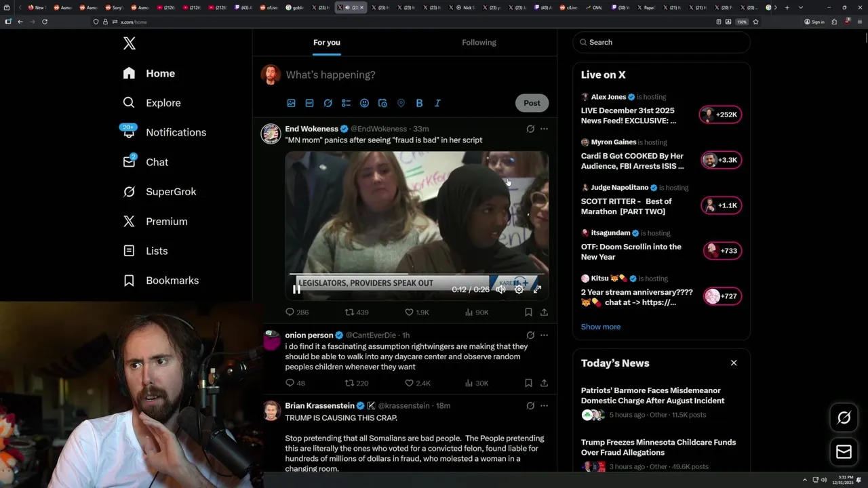Reply to onion person post (48)
This screenshot has width=868, height=488.
tap(295, 383)
